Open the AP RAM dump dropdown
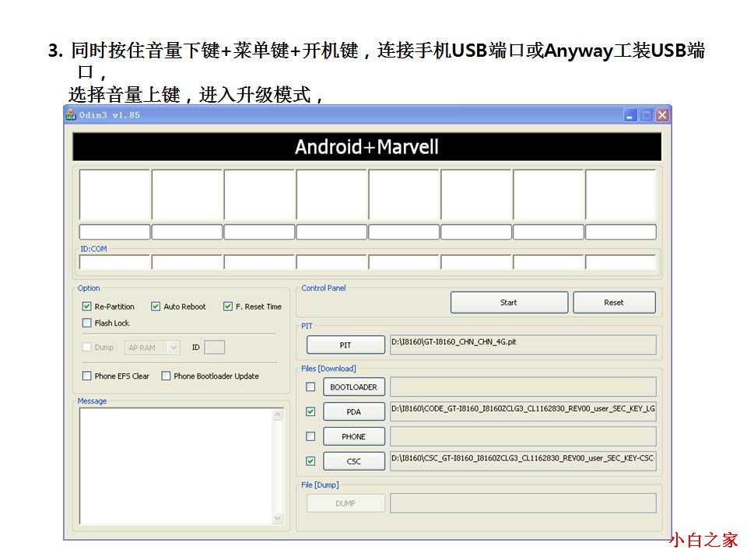 tap(152, 348)
